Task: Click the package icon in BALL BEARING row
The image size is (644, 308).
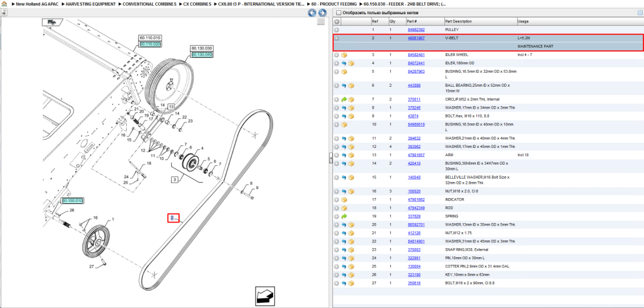Action: [x=352, y=86]
